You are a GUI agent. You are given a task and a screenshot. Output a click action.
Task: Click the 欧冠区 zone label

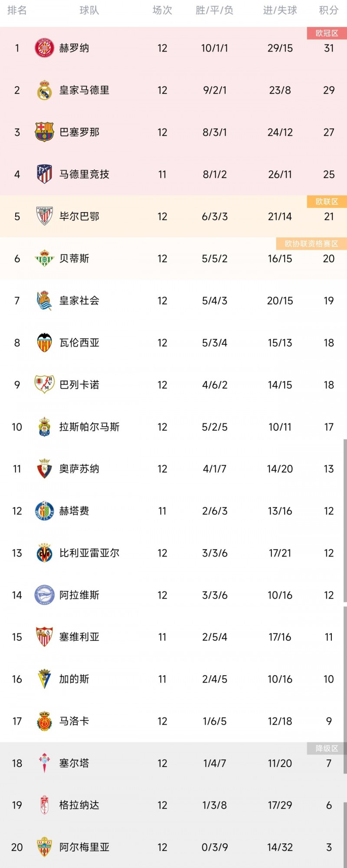click(327, 33)
